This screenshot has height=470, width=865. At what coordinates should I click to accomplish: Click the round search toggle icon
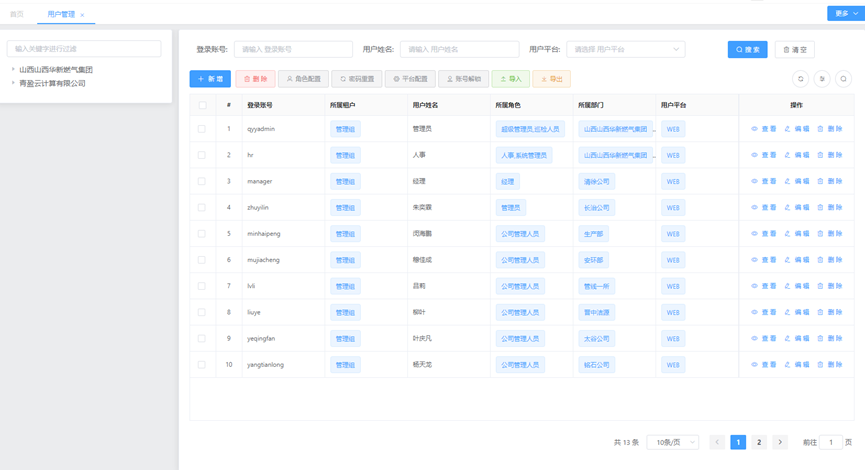point(843,79)
